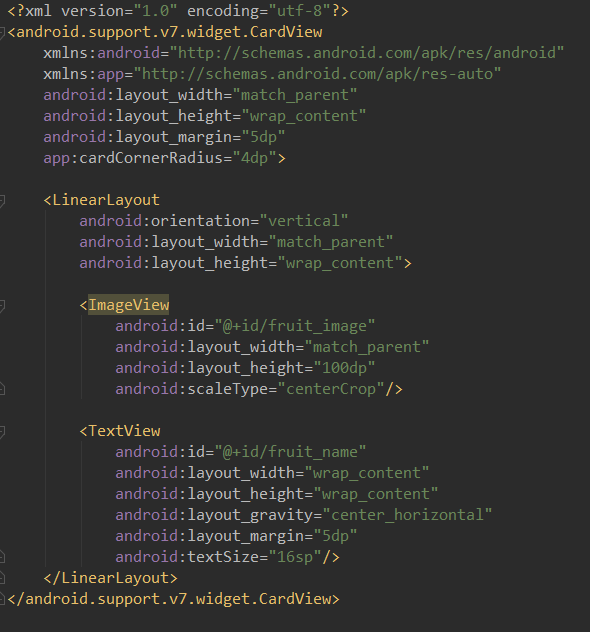590x632 pixels.
Task: Click the fold marker beside the scaleType line
Action: click(x=2, y=389)
